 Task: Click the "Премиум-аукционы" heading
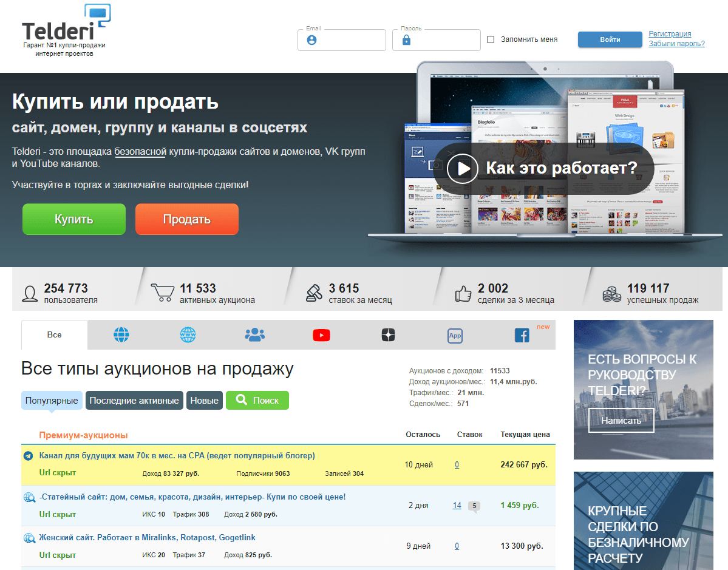pos(84,435)
